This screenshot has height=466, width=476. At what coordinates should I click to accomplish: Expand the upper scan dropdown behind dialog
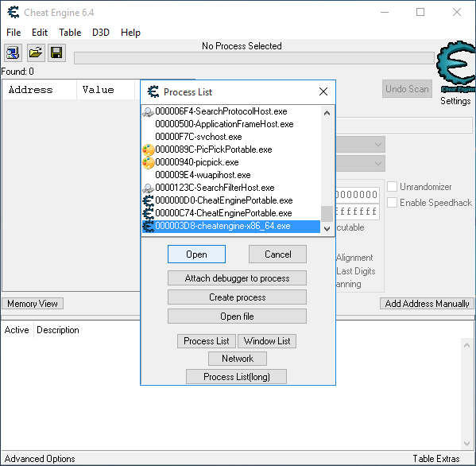pyautogui.click(x=377, y=144)
